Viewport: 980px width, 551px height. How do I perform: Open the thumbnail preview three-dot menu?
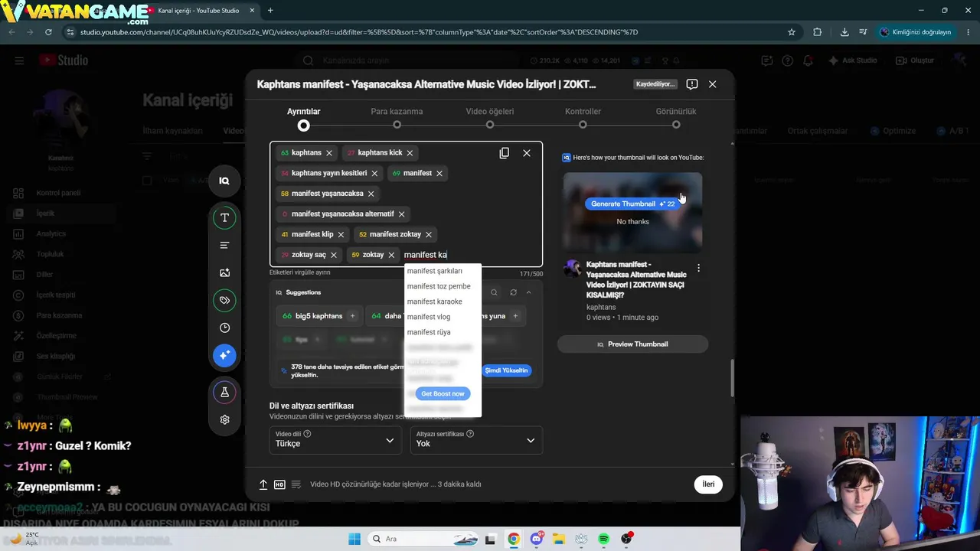click(698, 268)
